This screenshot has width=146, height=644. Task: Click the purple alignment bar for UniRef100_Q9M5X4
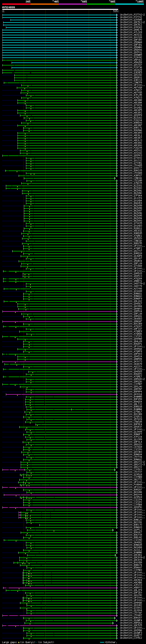[60, 311]
